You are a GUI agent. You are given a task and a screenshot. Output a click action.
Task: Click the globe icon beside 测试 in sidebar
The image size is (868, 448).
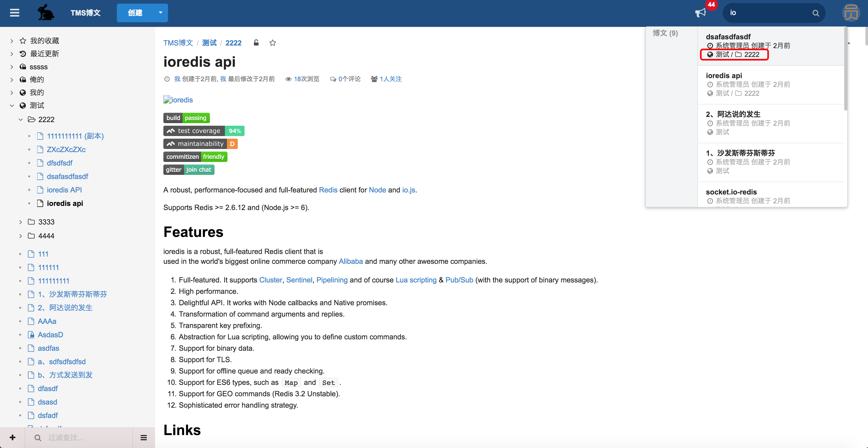[22, 106]
